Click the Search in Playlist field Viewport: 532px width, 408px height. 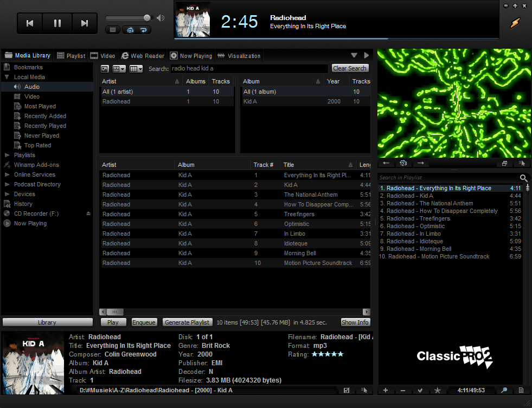pyautogui.click(x=448, y=178)
